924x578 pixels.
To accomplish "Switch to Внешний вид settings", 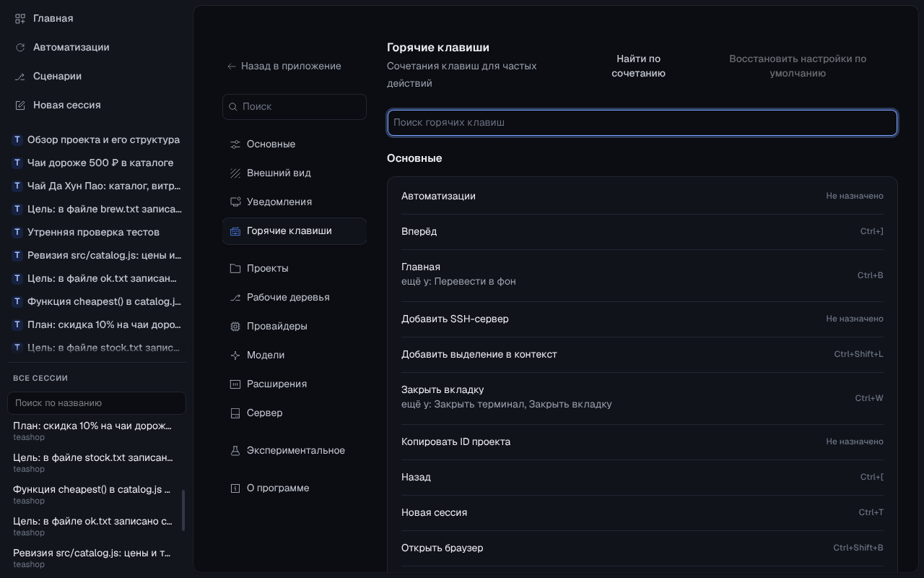I will pyautogui.click(x=295, y=173).
